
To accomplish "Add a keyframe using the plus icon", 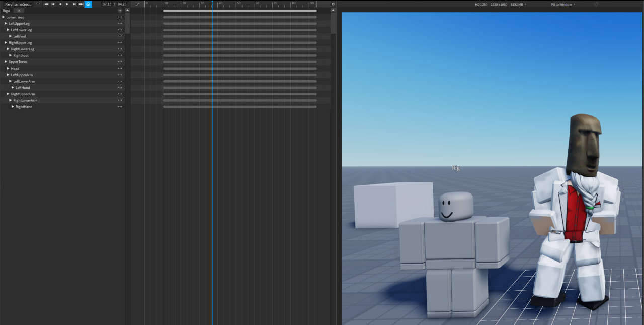I will pyautogui.click(x=120, y=10).
